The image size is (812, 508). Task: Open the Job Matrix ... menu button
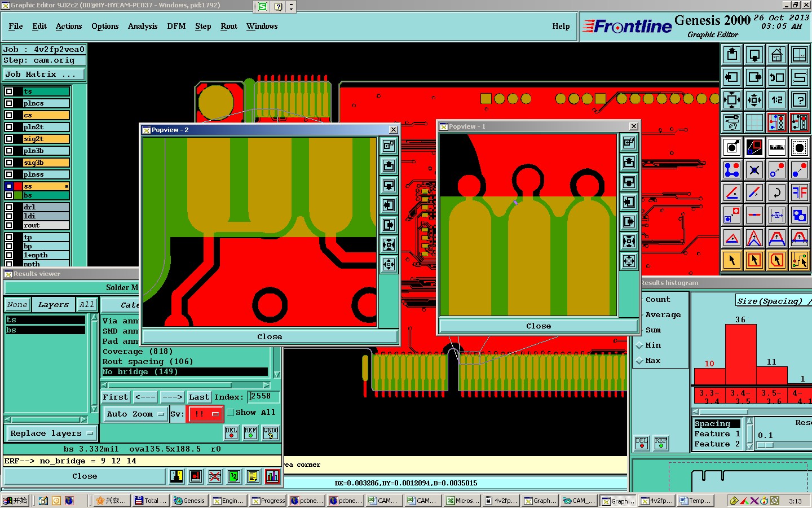click(44, 74)
